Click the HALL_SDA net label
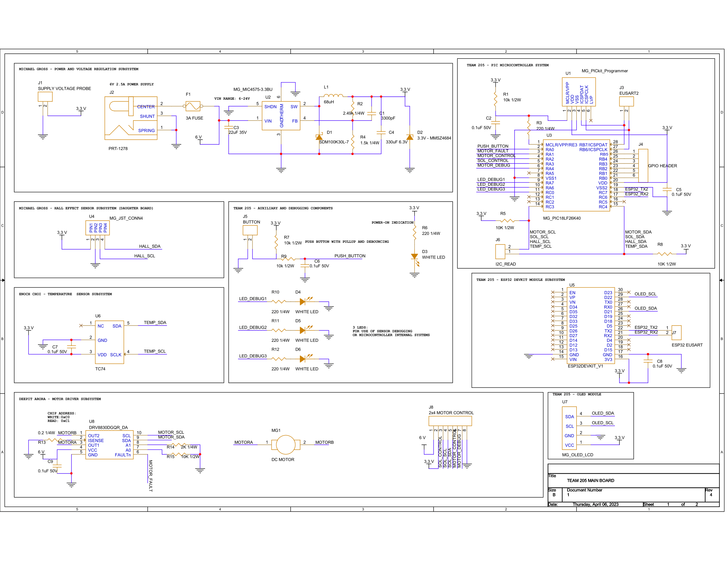The width and height of the screenshot is (728, 563). coord(150,246)
